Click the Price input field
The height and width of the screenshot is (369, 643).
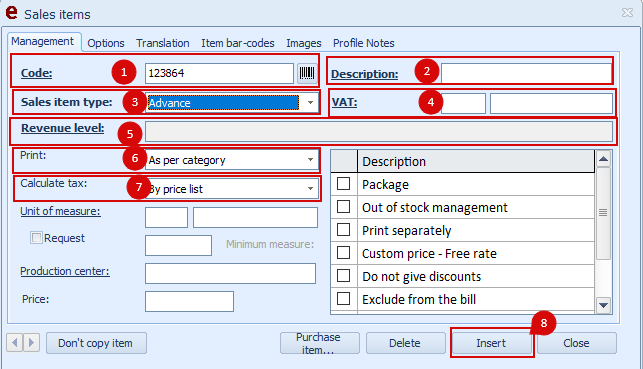point(189,301)
